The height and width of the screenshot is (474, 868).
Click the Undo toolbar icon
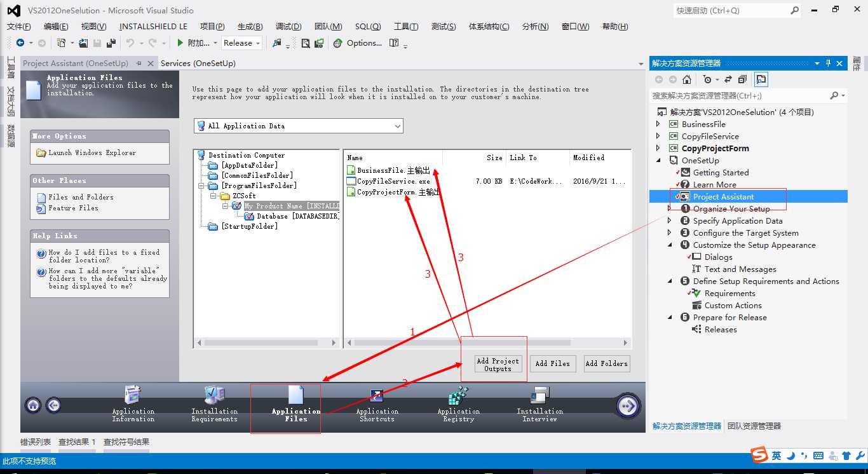(130, 43)
